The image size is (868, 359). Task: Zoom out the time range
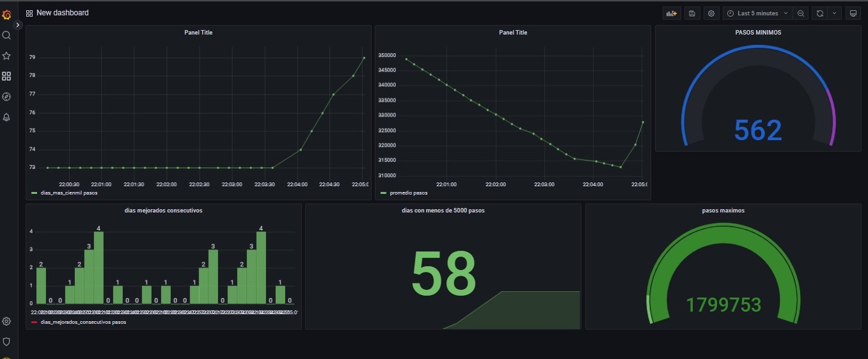click(x=801, y=13)
